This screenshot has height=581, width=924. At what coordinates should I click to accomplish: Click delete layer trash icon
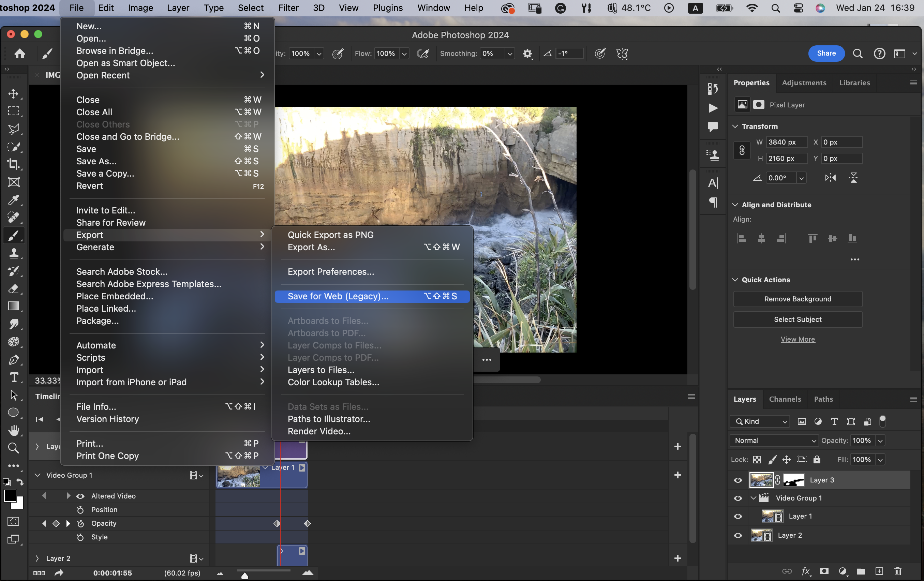tap(897, 571)
